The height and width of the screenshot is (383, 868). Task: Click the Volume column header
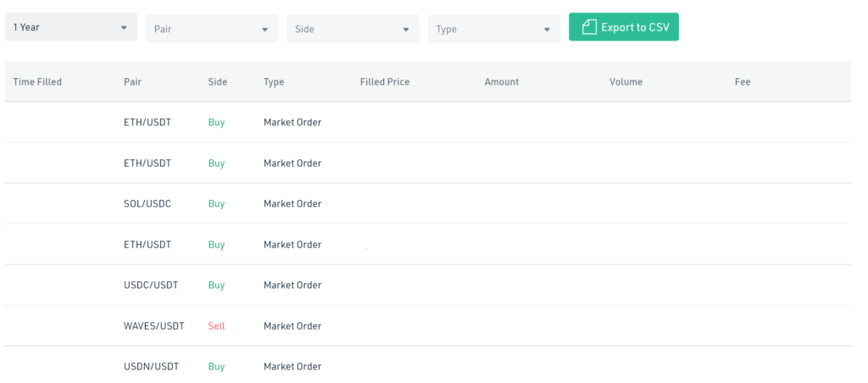point(626,82)
